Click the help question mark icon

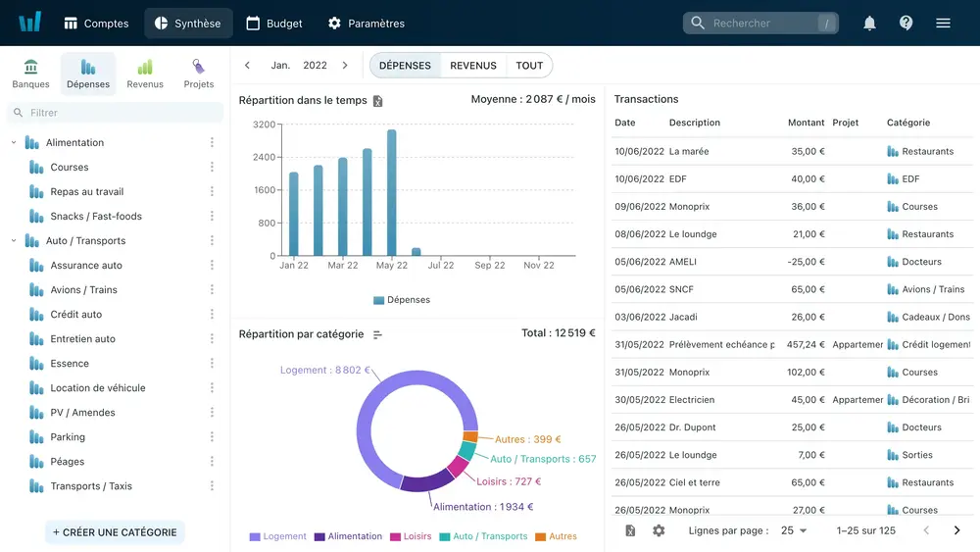[906, 24]
